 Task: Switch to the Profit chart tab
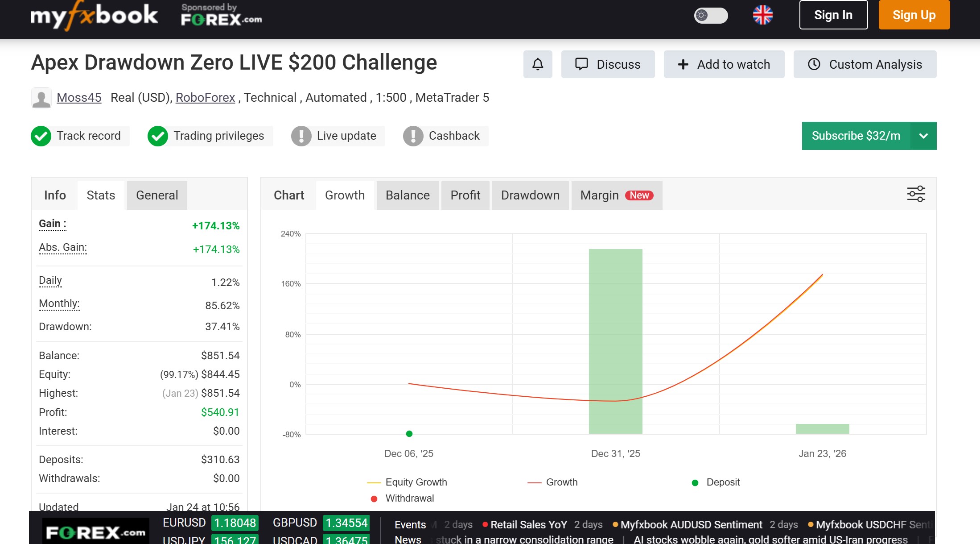[x=465, y=195]
